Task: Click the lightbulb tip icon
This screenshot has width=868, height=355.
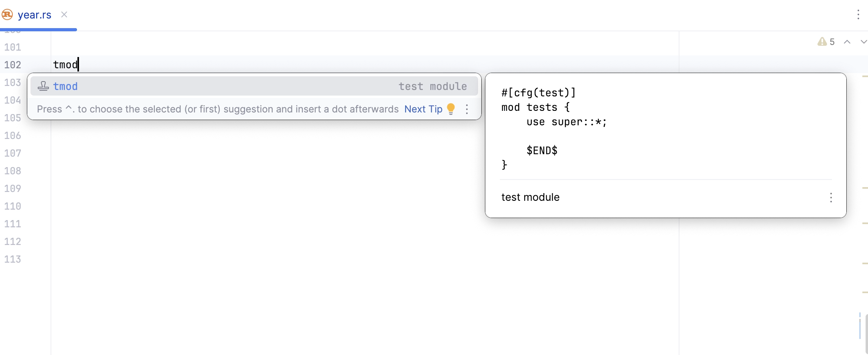Action: pyautogui.click(x=451, y=109)
